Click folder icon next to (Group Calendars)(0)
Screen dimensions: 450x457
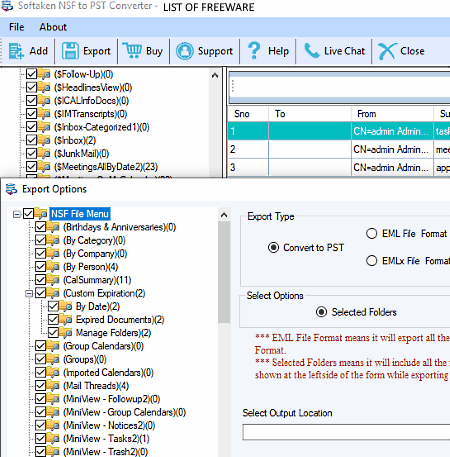click(x=53, y=346)
